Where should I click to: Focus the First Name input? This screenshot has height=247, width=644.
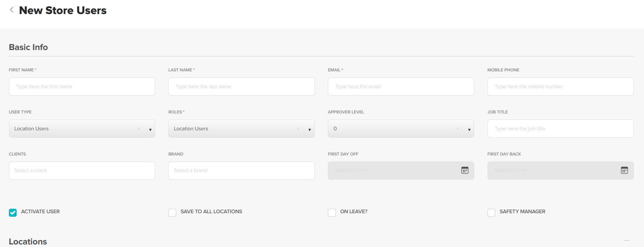[82, 87]
